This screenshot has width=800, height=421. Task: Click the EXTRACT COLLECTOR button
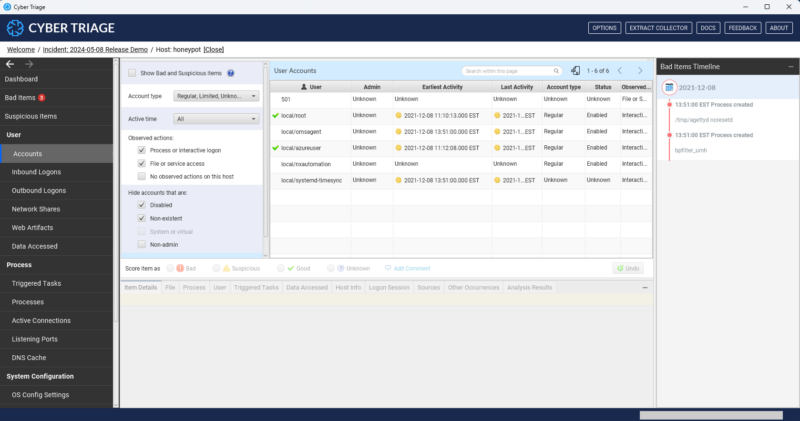coord(658,28)
